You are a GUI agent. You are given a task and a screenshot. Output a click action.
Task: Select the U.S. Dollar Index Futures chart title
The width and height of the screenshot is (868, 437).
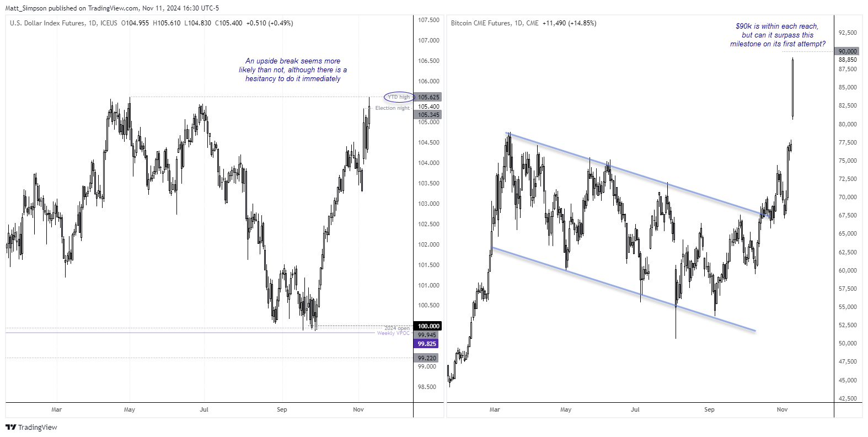47,23
